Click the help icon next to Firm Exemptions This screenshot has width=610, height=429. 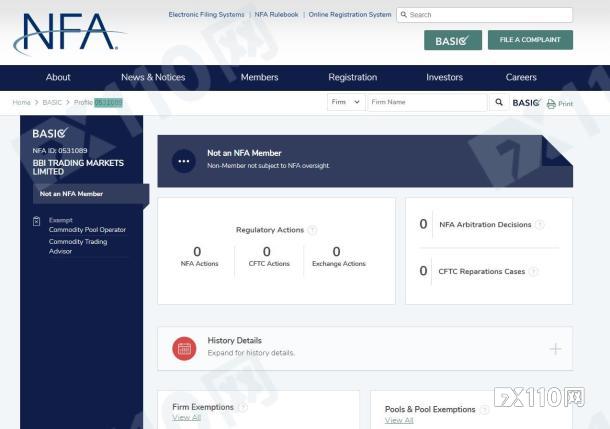click(242, 407)
